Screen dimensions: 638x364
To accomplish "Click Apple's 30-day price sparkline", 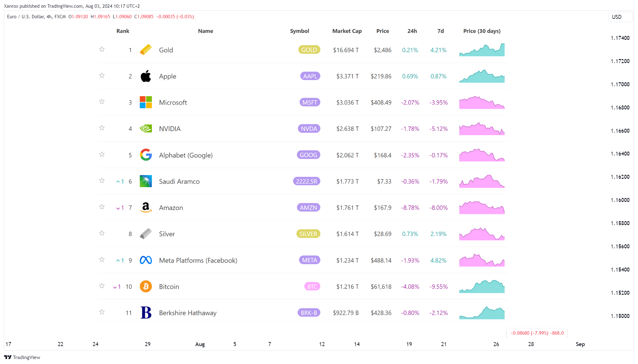I will [x=482, y=76].
